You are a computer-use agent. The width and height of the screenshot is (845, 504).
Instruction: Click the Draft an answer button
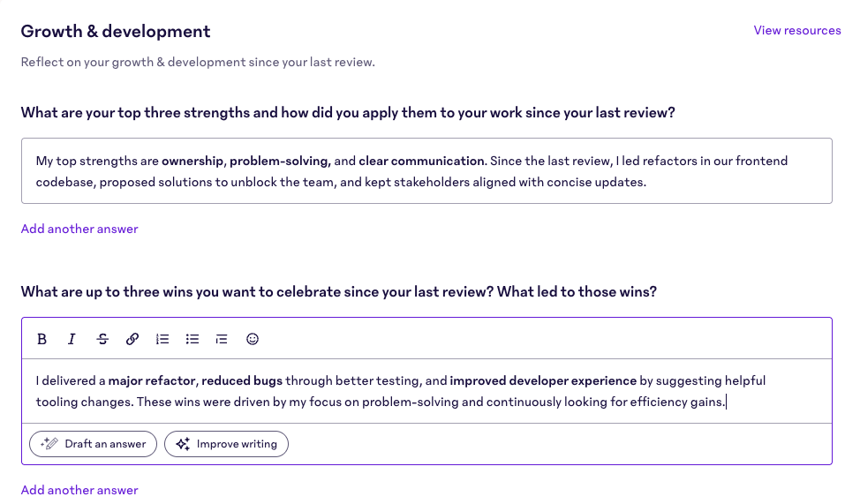pos(94,444)
